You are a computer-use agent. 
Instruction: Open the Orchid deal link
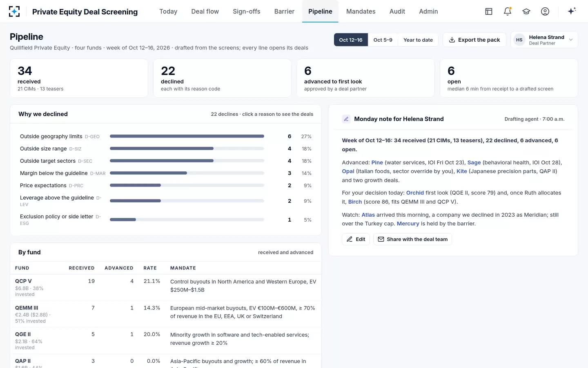click(415, 193)
